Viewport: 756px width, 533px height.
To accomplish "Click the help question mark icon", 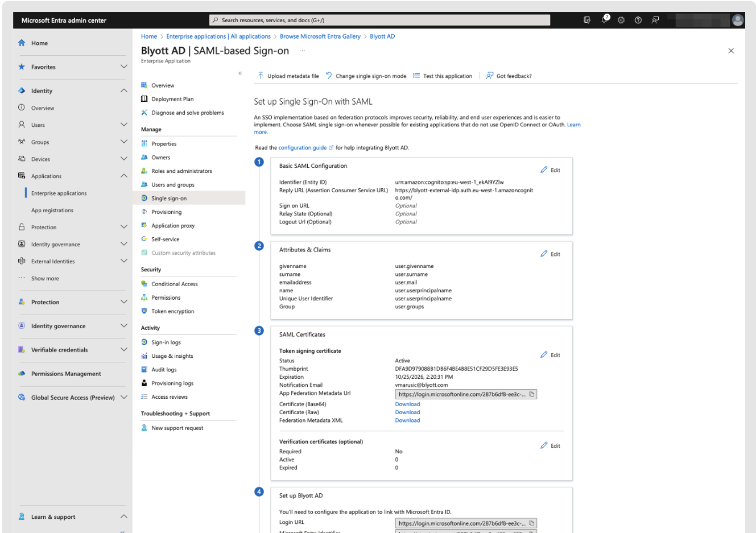I will (638, 20).
